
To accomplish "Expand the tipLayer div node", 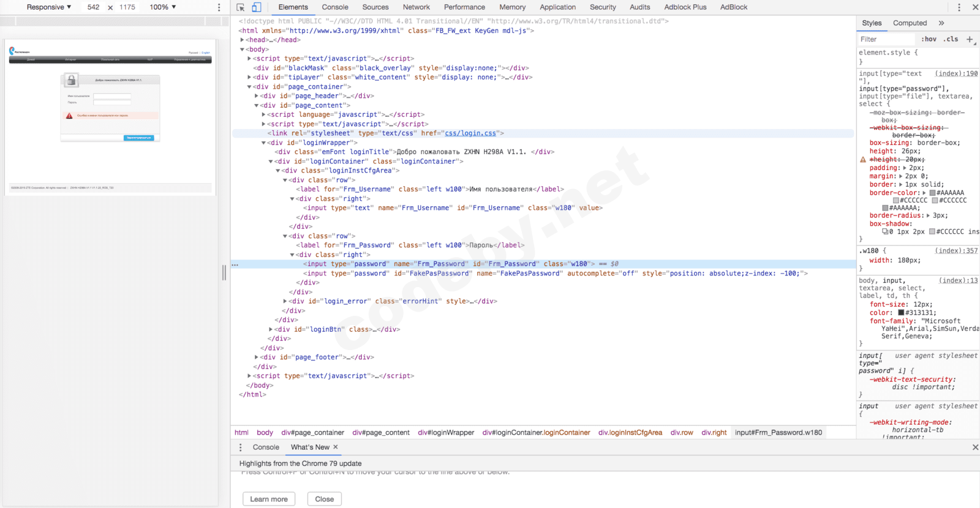I will click(x=249, y=77).
